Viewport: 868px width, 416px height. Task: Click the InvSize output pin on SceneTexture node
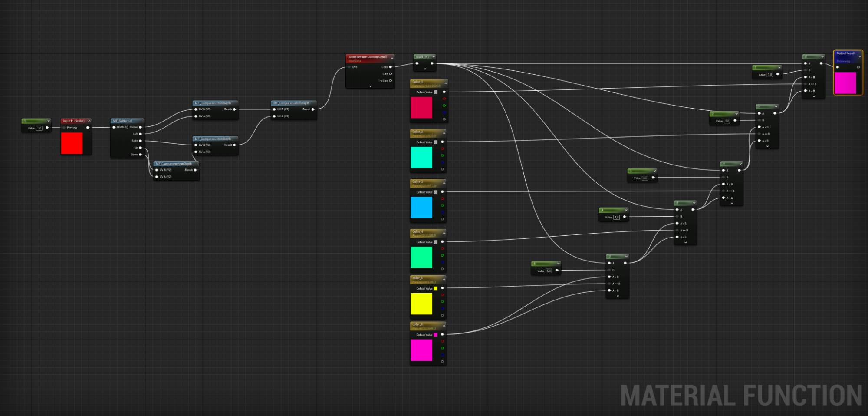391,81
